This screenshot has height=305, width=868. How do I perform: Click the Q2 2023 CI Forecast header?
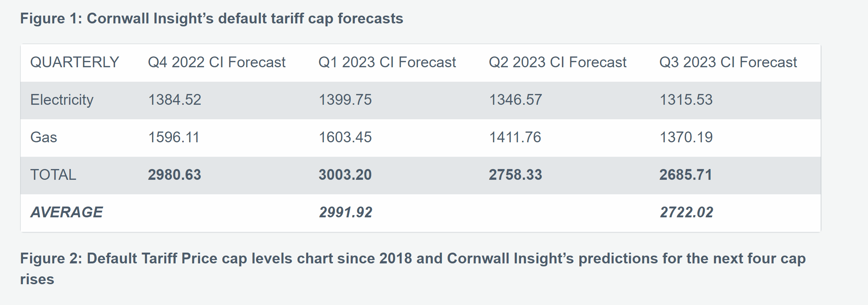coord(557,62)
